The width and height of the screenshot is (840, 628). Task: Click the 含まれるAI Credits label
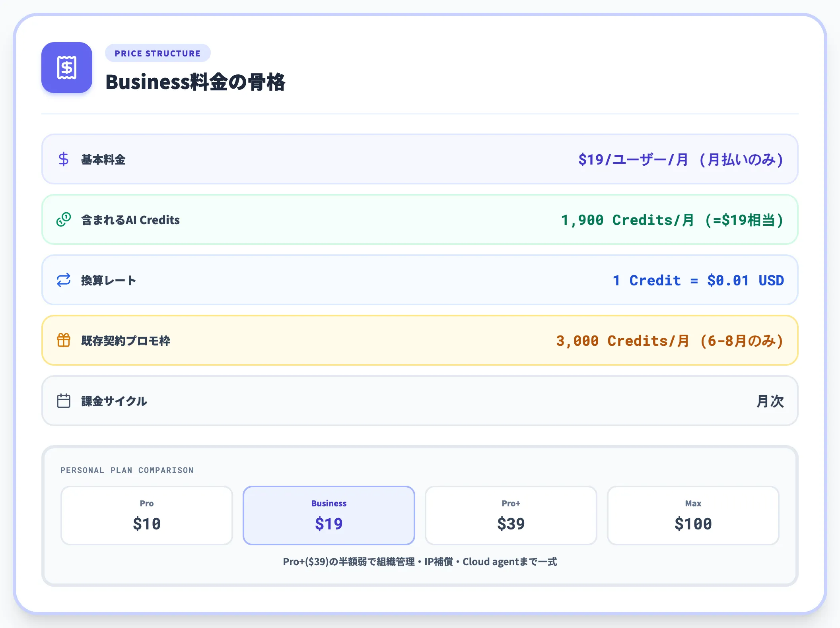click(130, 220)
